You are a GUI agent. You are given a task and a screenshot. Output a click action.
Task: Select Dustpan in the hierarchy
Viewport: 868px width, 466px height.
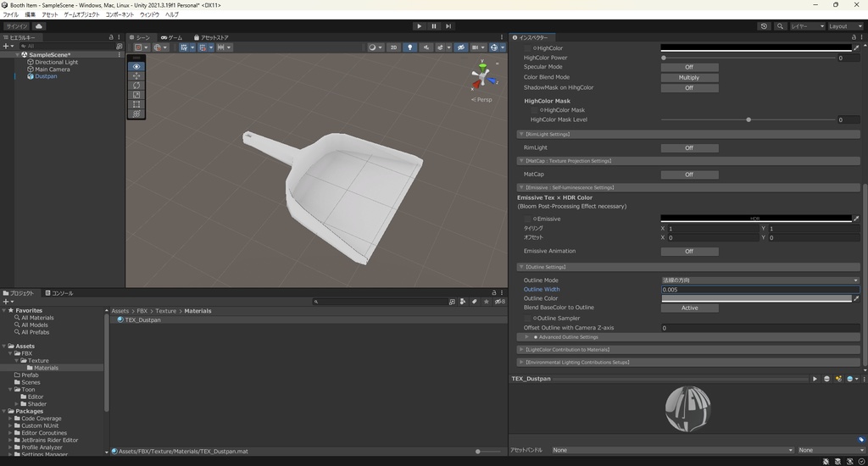coord(46,76)
